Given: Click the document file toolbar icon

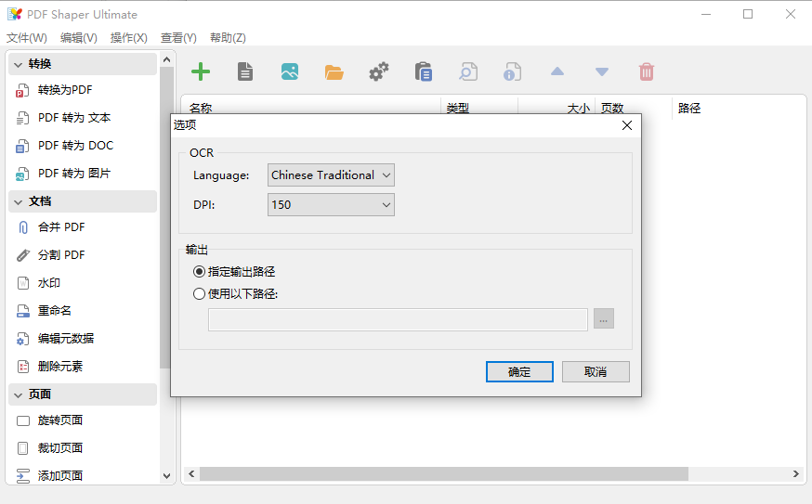Looking at the screenshot, I should [245, 71].
